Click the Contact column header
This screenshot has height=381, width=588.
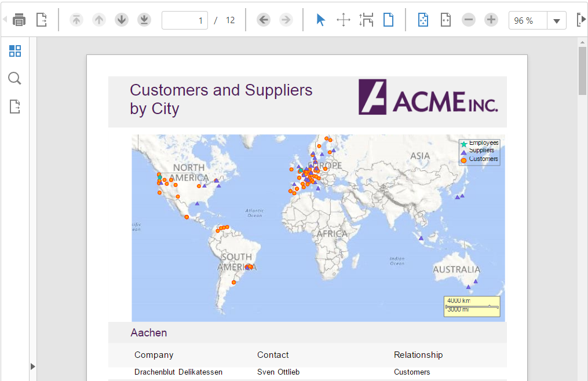[273, 355]
